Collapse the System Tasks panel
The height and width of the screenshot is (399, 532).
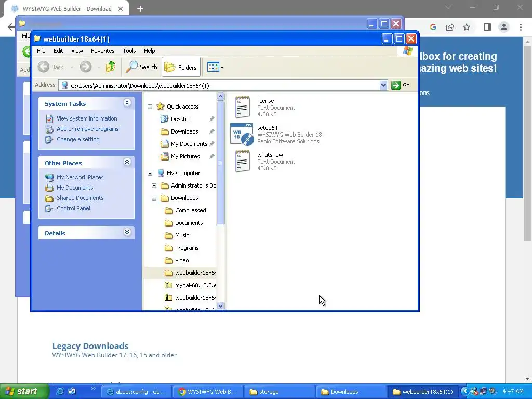127,103
